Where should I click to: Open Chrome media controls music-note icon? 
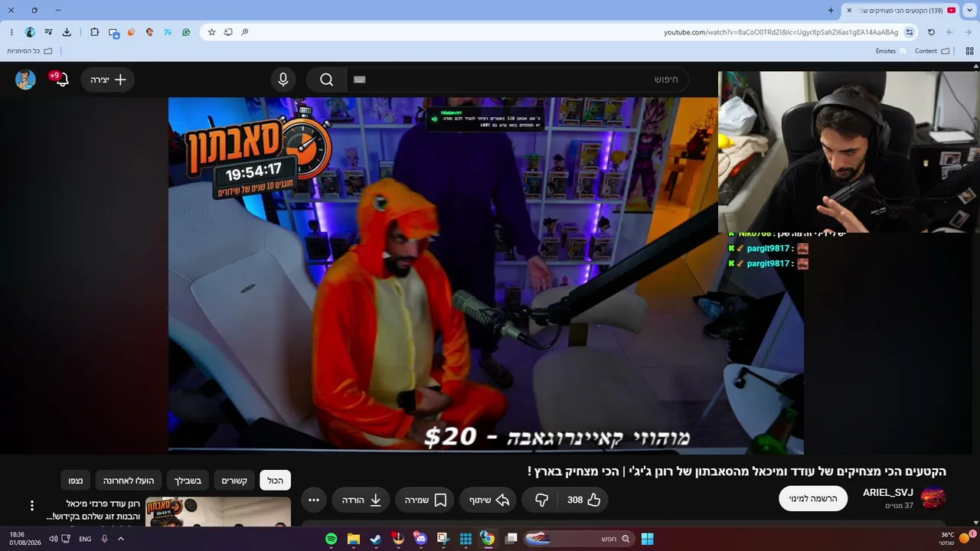point(48,32)
